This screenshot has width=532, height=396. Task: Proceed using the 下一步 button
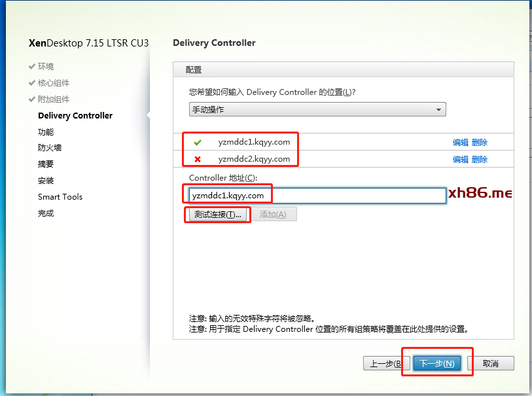(x=436, y=363)
